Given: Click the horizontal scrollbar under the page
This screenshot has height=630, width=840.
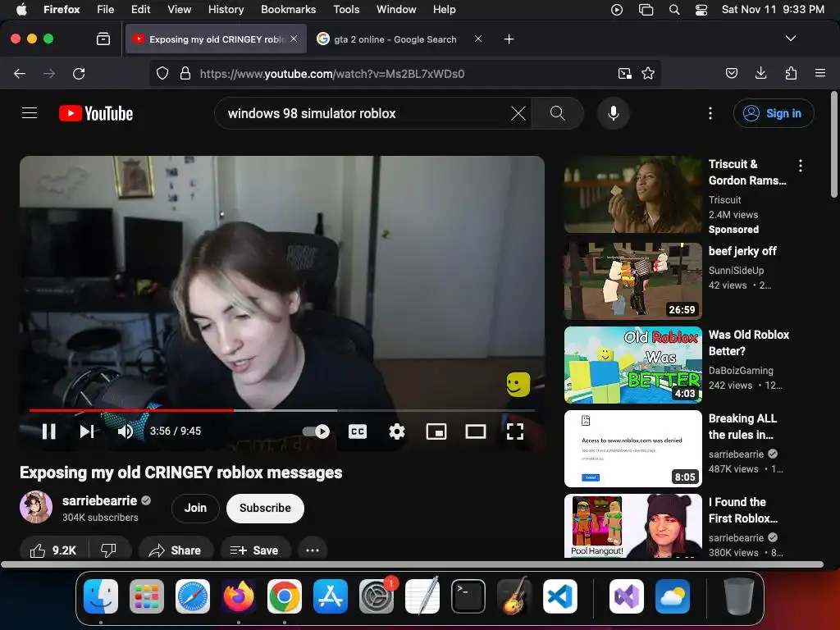Looking at the screenshot, I should (412, 564).
